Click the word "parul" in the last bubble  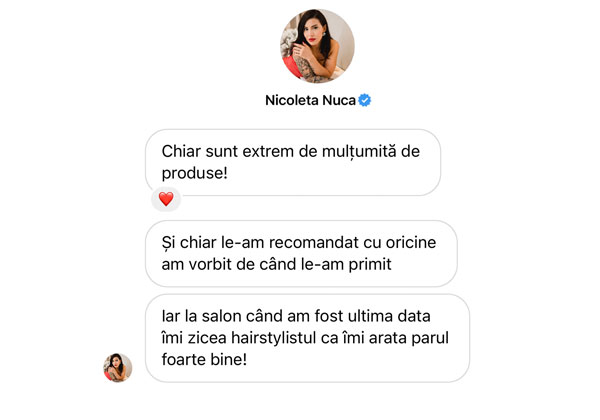(x=430, y=339)
